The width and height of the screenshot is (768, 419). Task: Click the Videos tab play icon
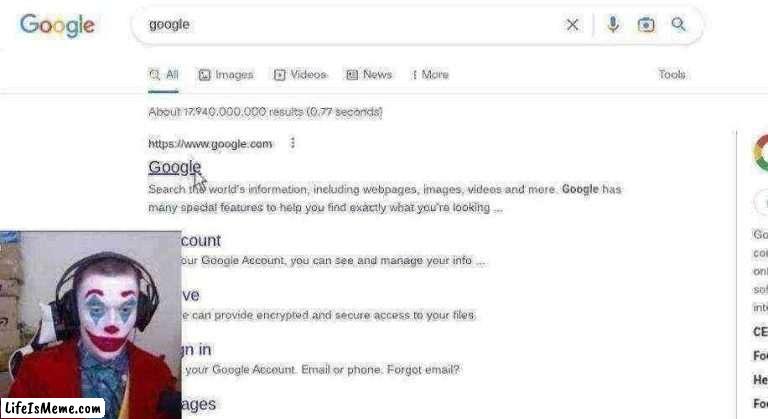(x=279, y=75)
